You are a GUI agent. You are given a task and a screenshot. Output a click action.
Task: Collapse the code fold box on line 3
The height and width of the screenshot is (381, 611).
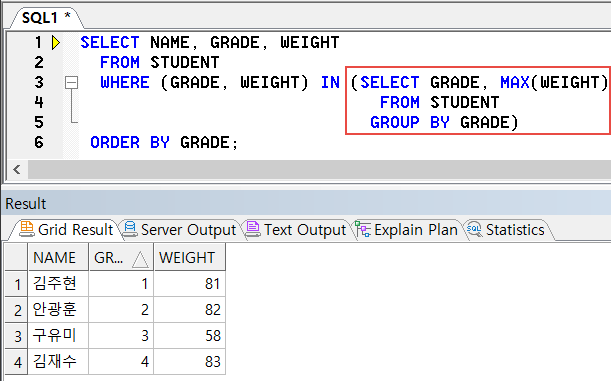click(x=71, y=83)
